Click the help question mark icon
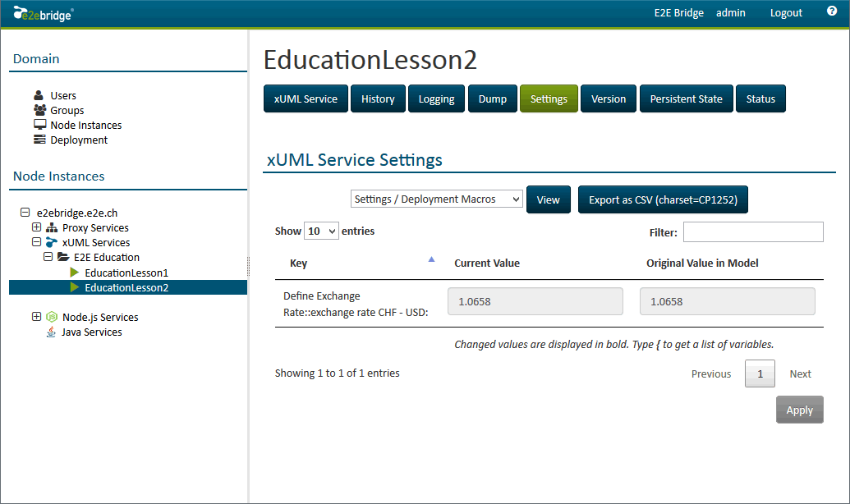 831,11
